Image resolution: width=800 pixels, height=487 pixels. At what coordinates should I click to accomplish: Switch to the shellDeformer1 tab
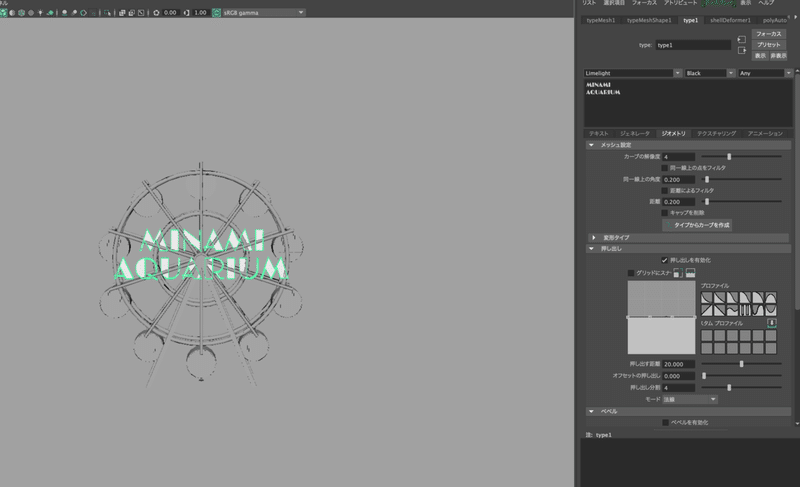click(730, 20)
